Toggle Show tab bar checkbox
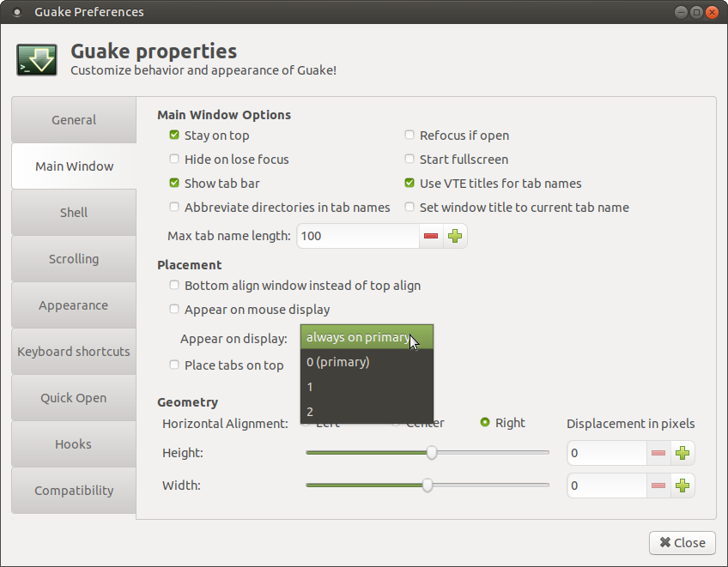Image resolution: width=728 pixels, height=567 pixels. coord(174,184)
